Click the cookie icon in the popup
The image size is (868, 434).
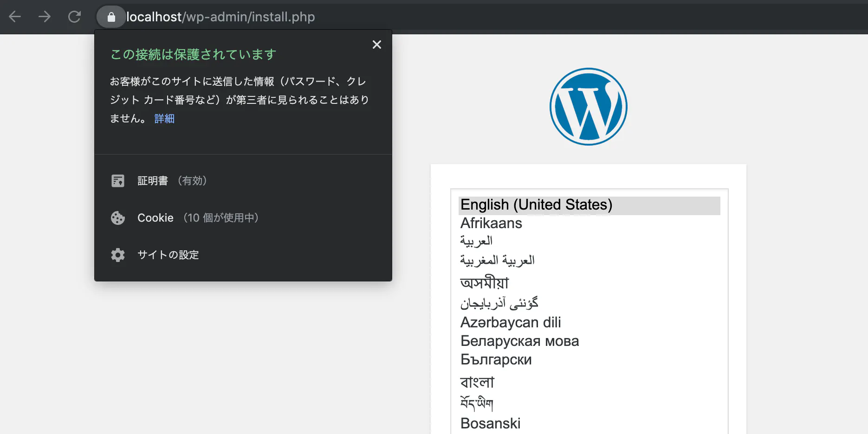click(118, 218)
